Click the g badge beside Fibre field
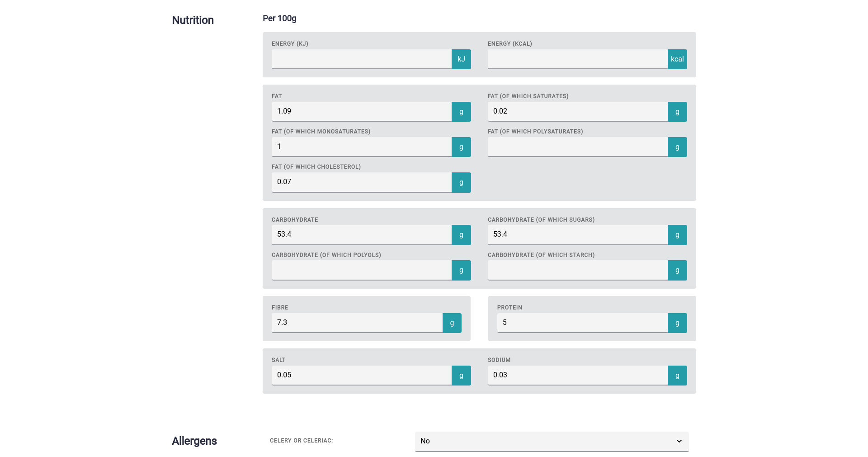This screenshot has height=457, width=868. point(452,323)
